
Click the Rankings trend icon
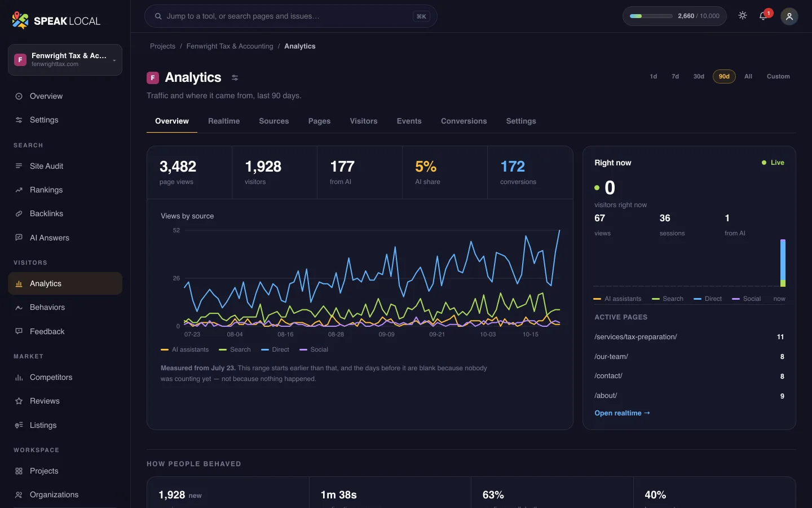point(19,190)
